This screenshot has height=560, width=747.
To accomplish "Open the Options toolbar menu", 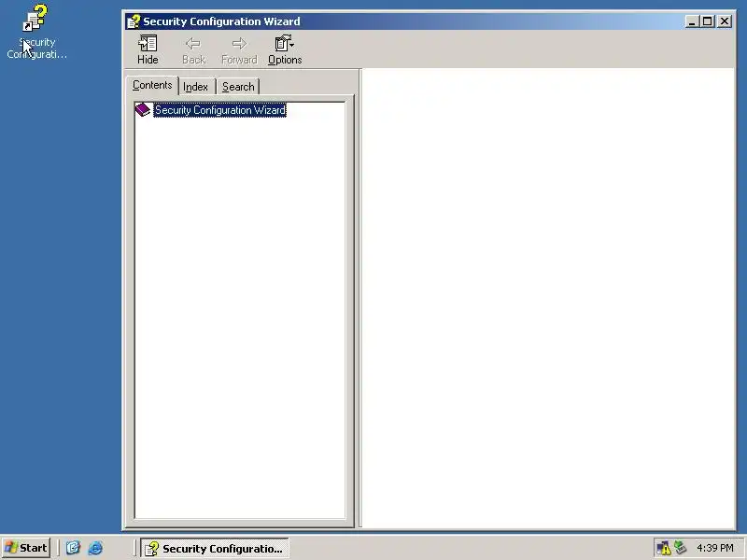I will [x=285, y=50].
